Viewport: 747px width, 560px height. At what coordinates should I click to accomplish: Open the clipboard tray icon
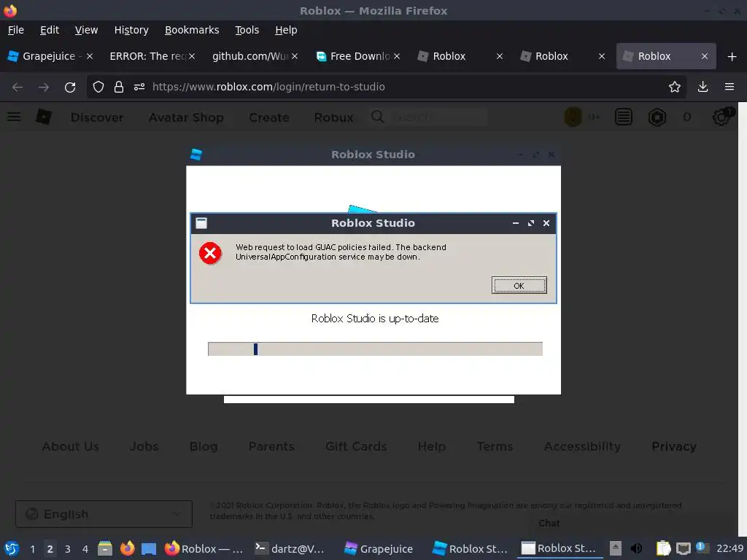[663, 548]
